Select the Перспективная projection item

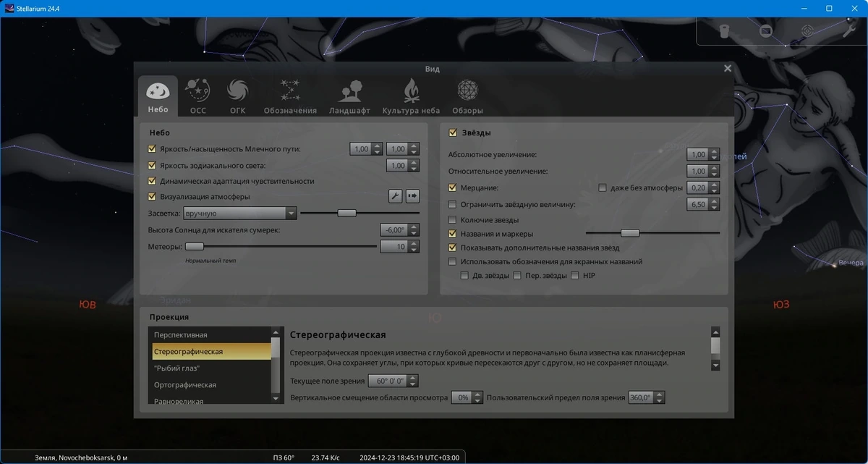tap(211, 335)
